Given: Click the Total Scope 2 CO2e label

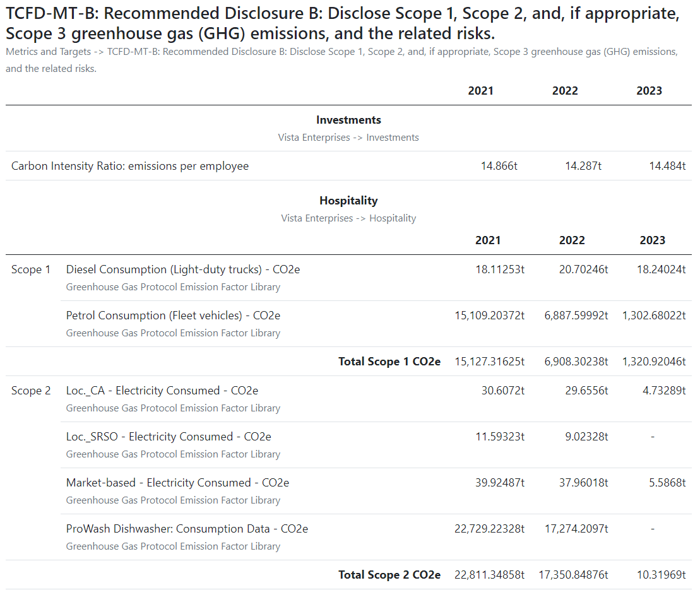Looking at the screenshot, I should tap(389, 574).
